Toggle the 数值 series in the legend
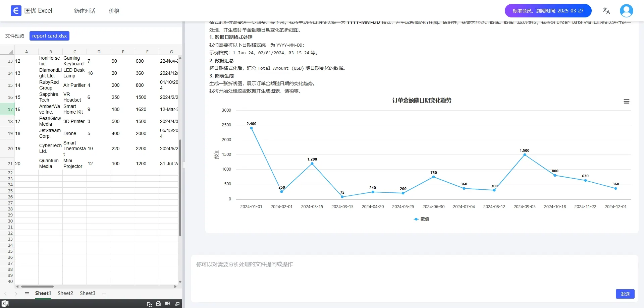The image size is (644, 308). point(421,219)
